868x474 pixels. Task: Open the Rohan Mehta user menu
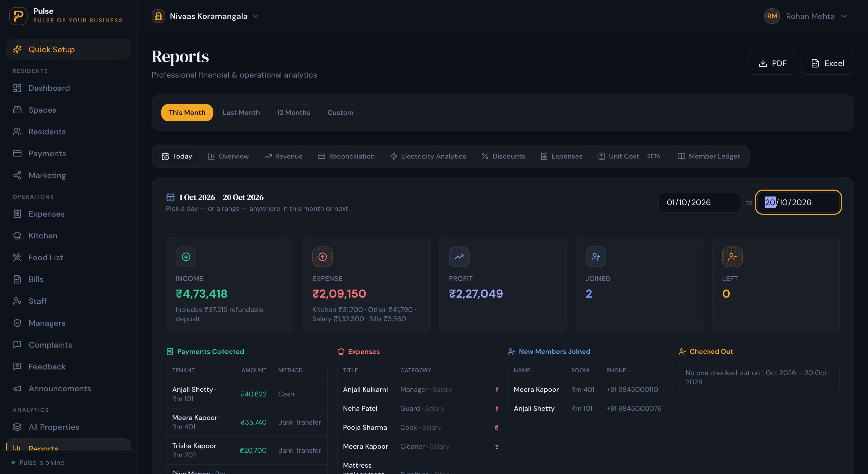pos(806,16)
